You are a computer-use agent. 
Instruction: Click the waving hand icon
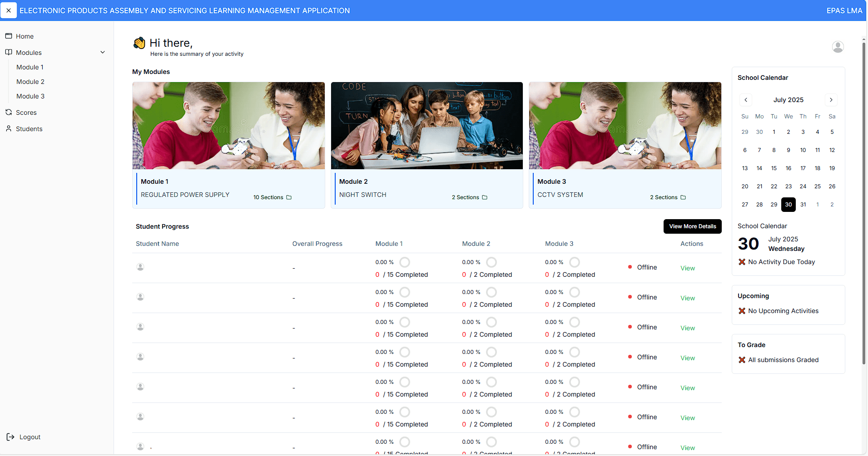point(139,43)
